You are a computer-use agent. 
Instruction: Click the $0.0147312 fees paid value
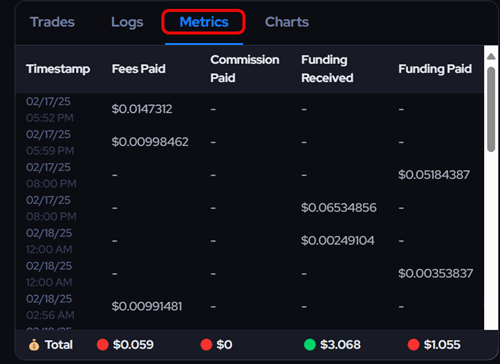pos(142,109)
